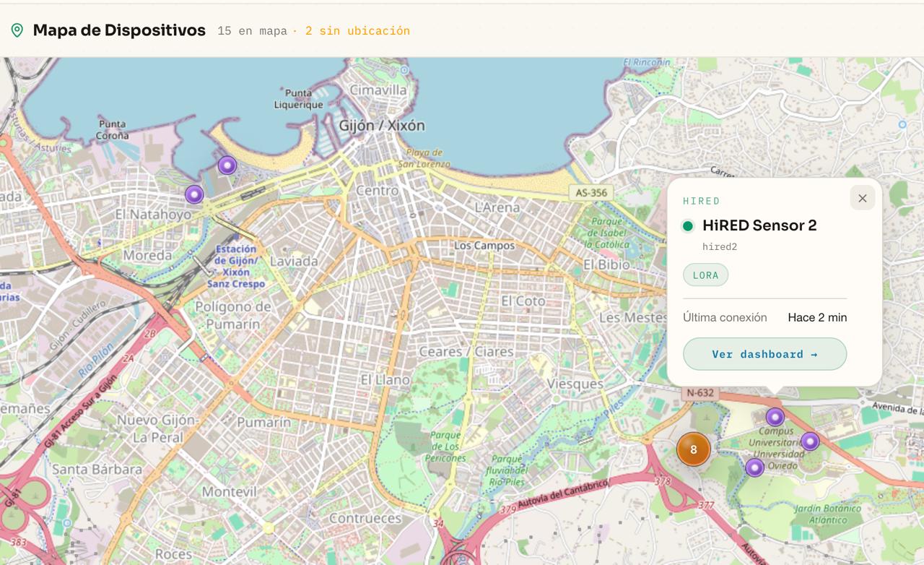The width and height of the screenshot is (924, 565).
Task: Click the Gijón / Xixón city label
Action: pos(382,126)
